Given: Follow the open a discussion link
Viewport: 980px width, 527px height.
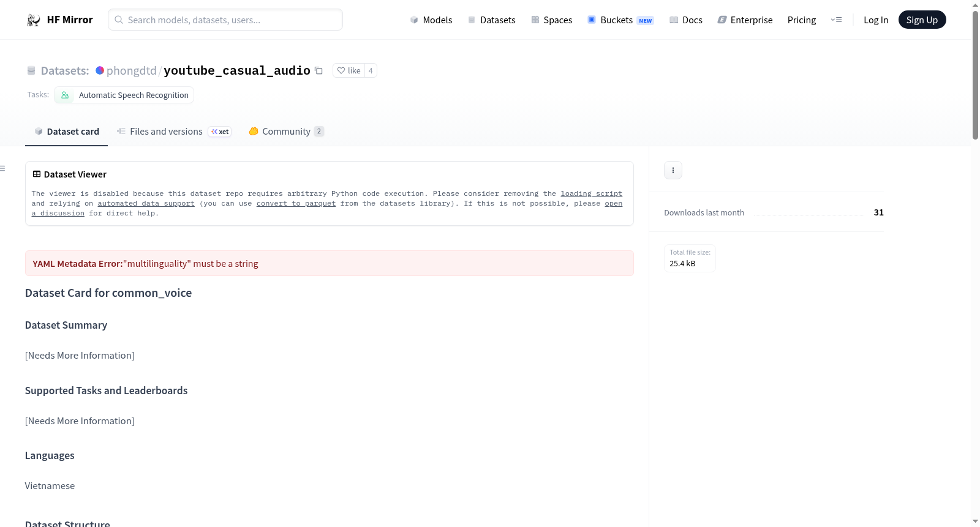Looking at the screenshot, I should point(613,203).
